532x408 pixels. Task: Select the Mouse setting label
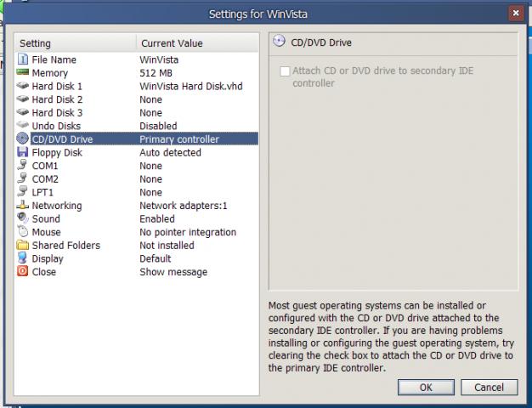(x=46, y=232)
